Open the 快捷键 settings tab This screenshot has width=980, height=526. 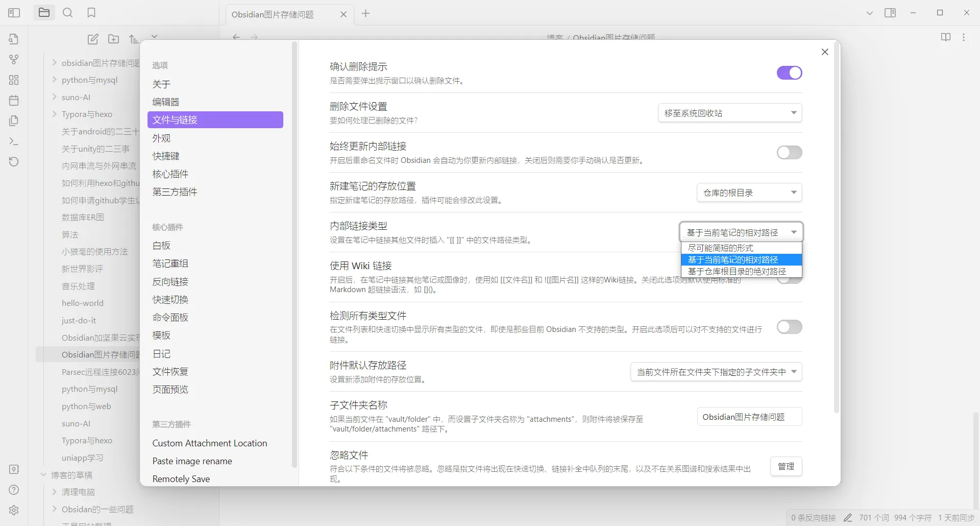(x=215, y=156)
